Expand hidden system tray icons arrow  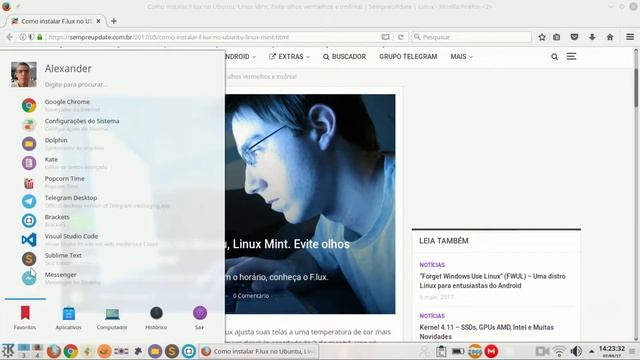coord(591,351)
